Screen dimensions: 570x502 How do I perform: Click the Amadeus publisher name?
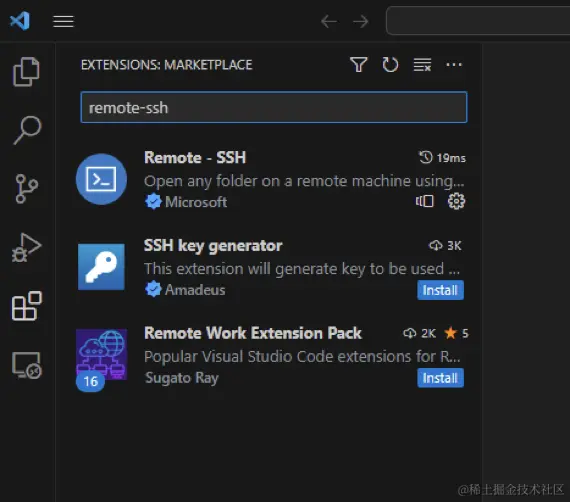point(195,290)
